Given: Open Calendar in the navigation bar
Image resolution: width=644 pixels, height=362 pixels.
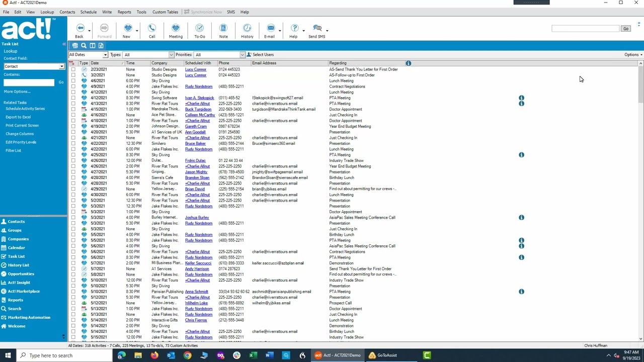Looking at the screenshot, I should click(x=16, y=248).
